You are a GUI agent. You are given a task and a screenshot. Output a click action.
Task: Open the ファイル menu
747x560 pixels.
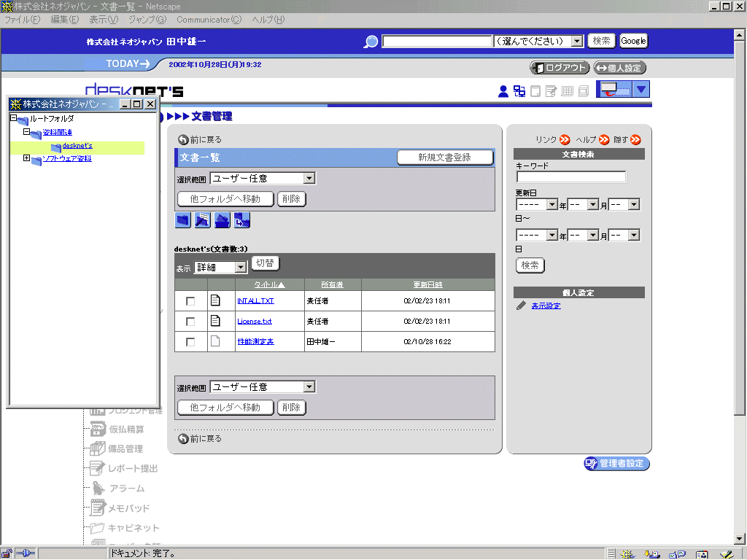click(x=23, y=19)
